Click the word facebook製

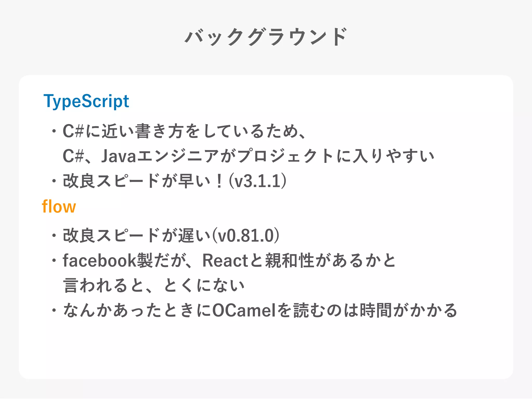(x=108, y=261)
